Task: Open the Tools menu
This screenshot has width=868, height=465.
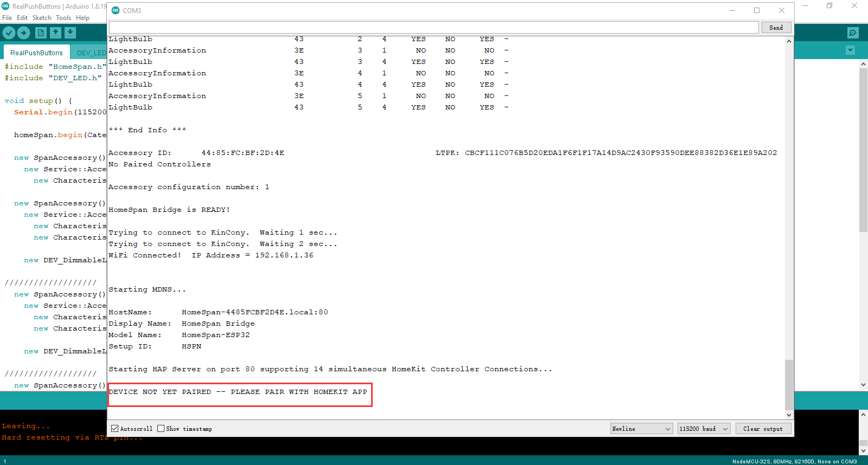Action: click(x=63, y=18)
